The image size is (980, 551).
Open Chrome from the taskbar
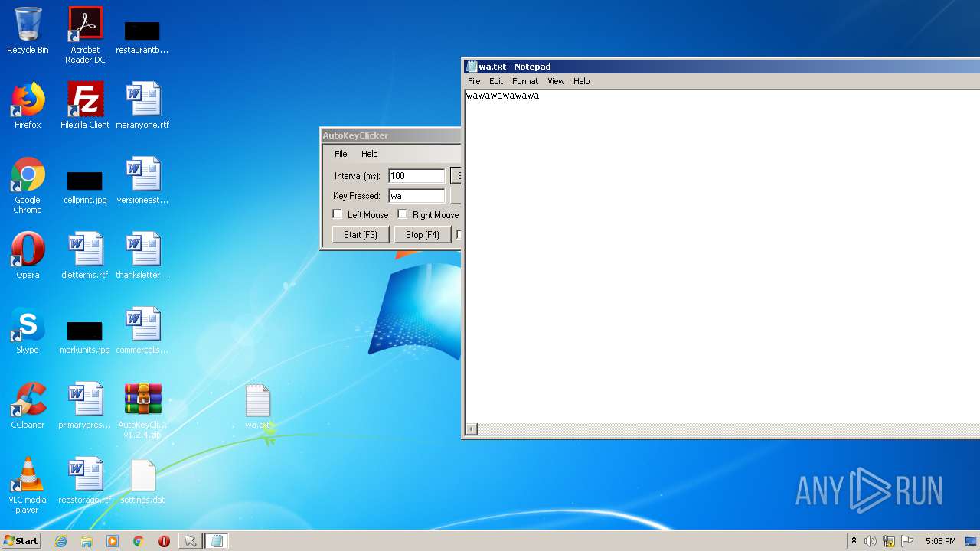(139, 541)
